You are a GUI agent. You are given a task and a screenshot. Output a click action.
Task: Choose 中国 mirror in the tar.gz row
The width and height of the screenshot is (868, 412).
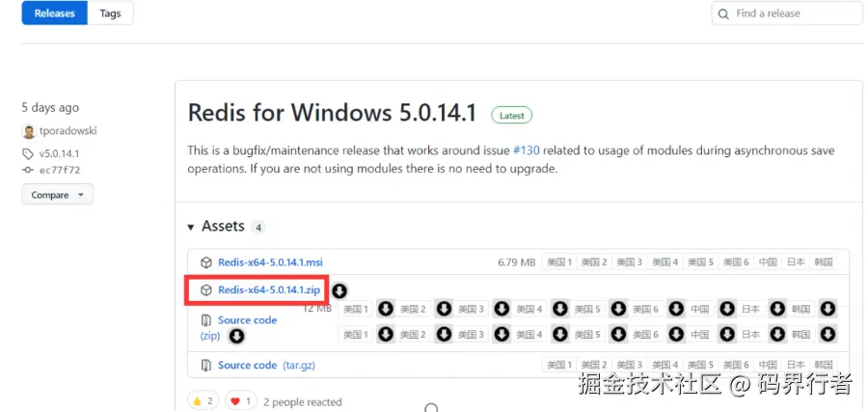[x=768, y=365]
